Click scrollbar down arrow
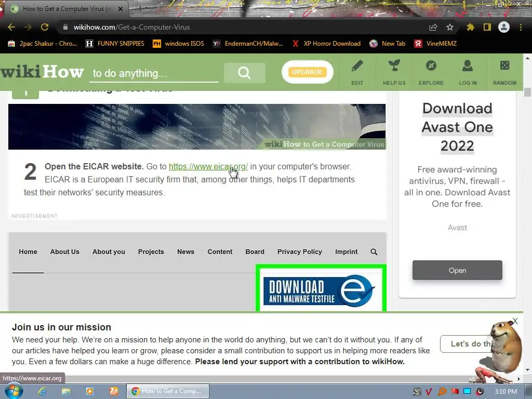Viewport: 532px width, 399px height. click(x=527, y=369)
